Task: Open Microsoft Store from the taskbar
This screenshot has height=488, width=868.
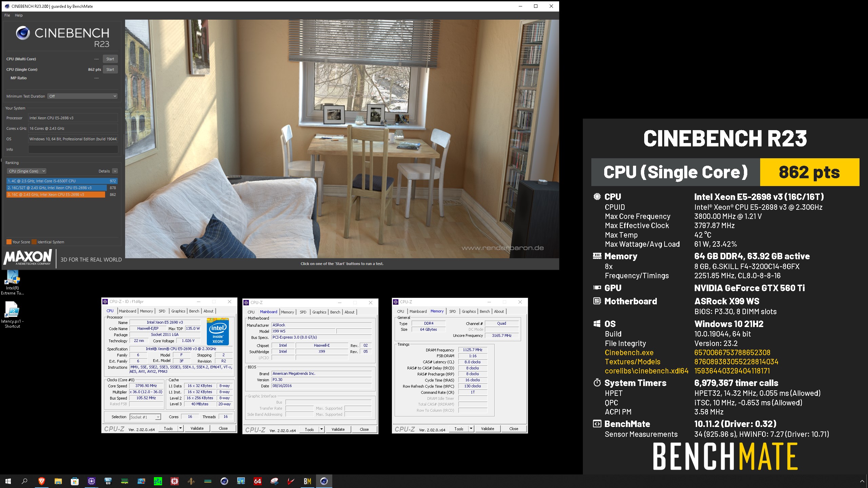Action: click(75, 481)
